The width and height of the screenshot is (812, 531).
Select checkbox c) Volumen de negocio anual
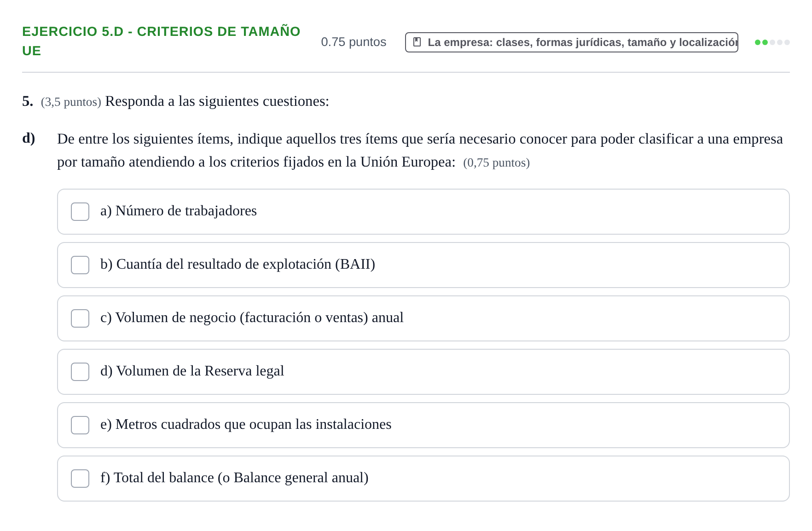[x=80, y=318]
